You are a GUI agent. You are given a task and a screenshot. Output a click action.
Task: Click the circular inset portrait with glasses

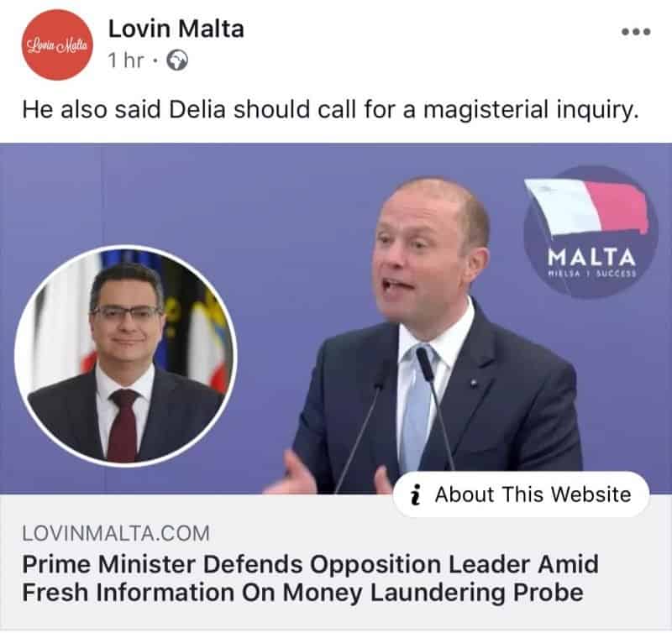(x=125, y=356)
